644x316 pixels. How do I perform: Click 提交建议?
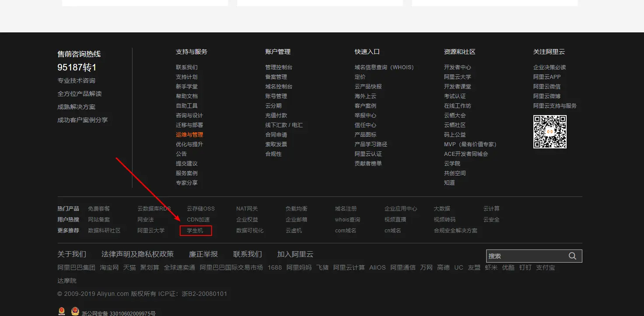187,164
